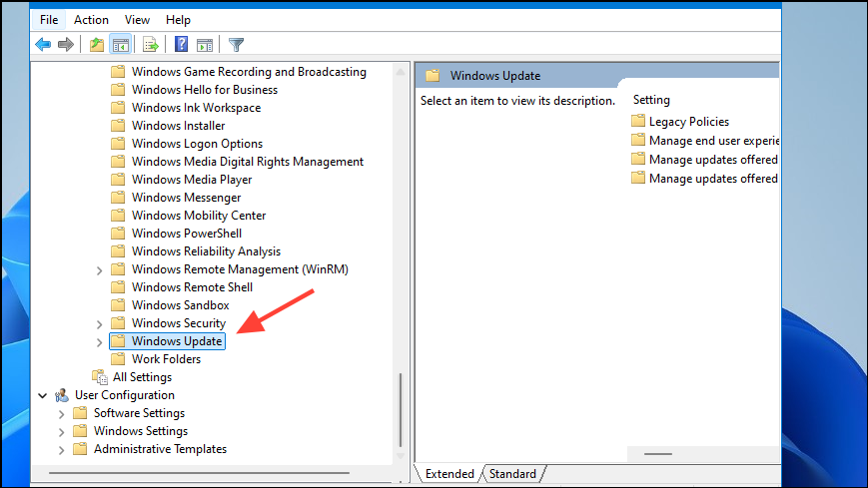This screenshot has width=868, height=488.
Task: Select All Settings in the tree
Action: click(x=142, y=377)
